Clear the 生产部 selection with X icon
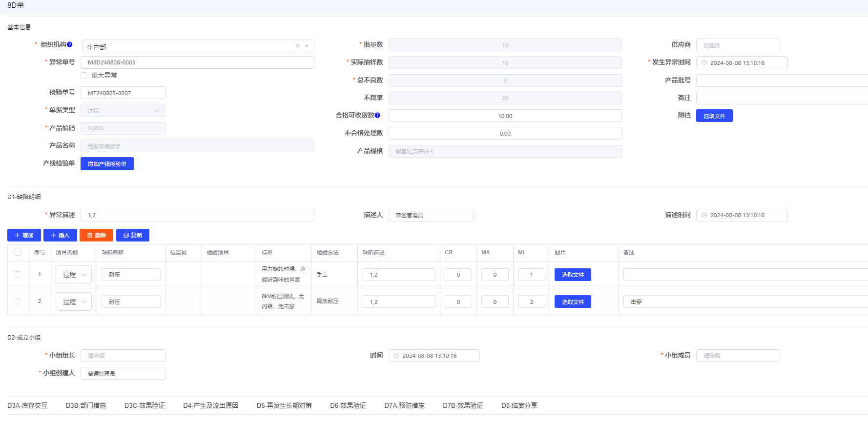868x422 pixels. pos(297,46)
